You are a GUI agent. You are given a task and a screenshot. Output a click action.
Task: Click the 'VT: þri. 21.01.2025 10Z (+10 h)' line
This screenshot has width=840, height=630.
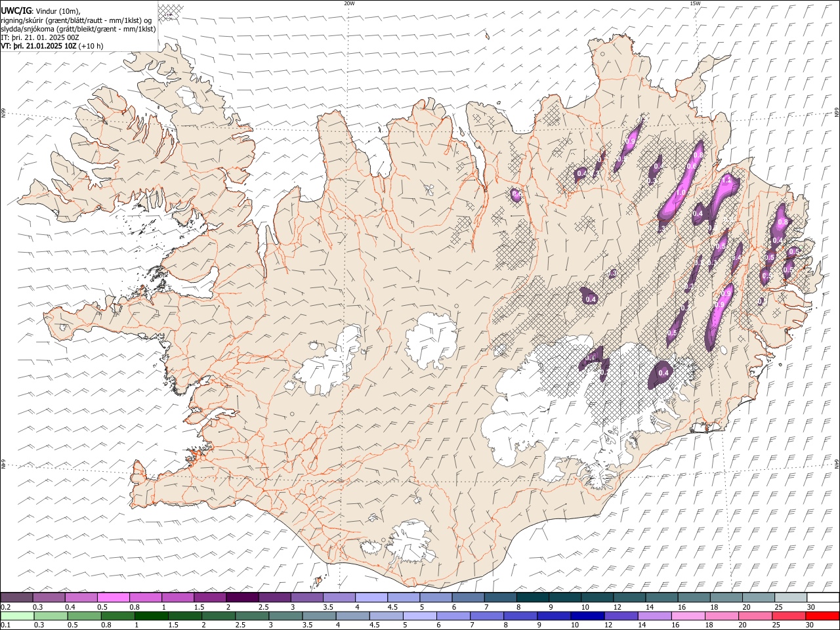tap(52, 46)
